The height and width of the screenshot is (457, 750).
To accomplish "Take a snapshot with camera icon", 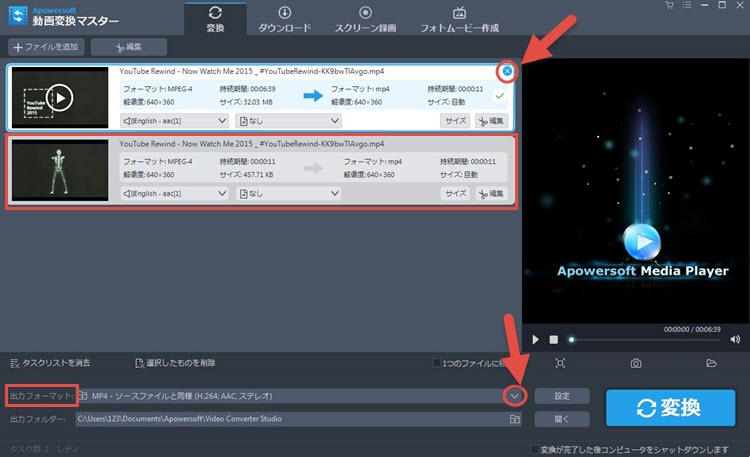I will (636, 363).
